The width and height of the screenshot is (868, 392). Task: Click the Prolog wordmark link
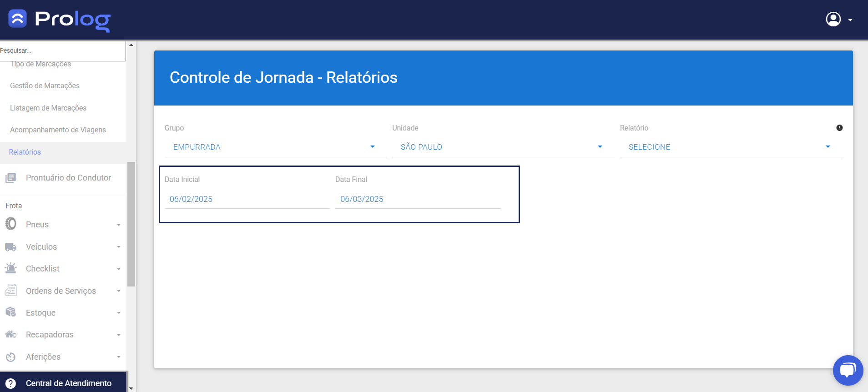coord(73,20)
